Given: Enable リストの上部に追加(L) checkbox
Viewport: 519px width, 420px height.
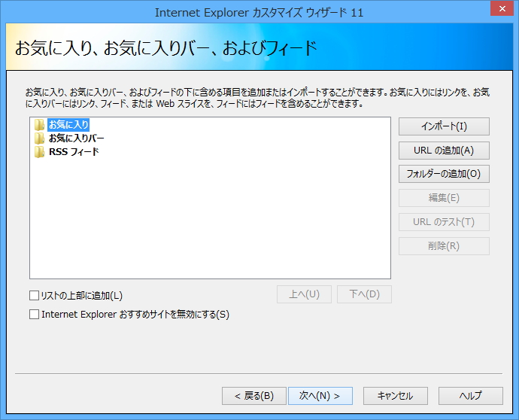Looking at the screenshot, I should 34,296.
